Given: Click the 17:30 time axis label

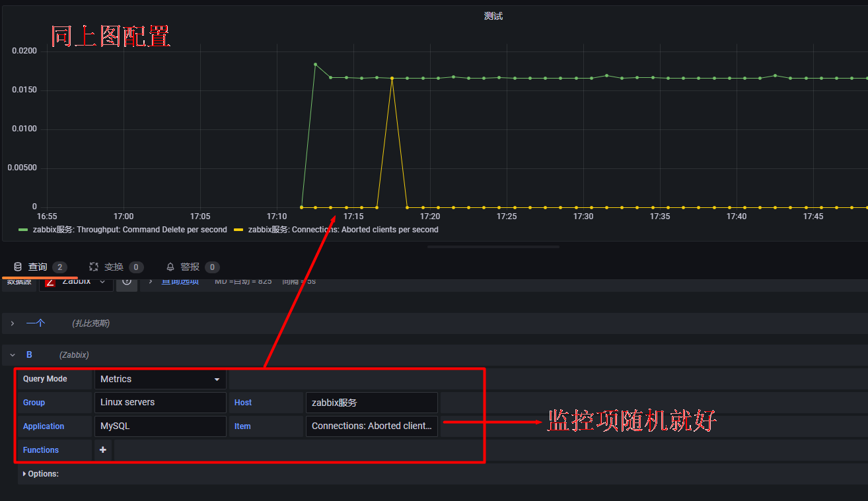Looking at the screenshot, I should coord(583,217).
